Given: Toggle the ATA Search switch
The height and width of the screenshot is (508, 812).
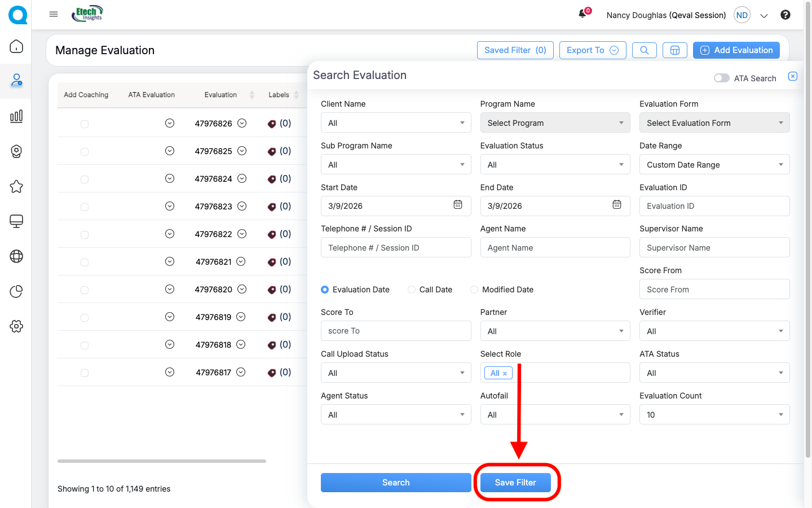Looking at the screenshot, I should click(721, 78).
